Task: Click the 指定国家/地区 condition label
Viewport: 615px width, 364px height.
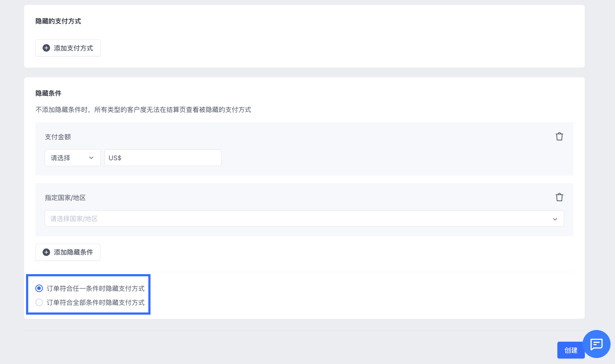Action: (65, 198)
